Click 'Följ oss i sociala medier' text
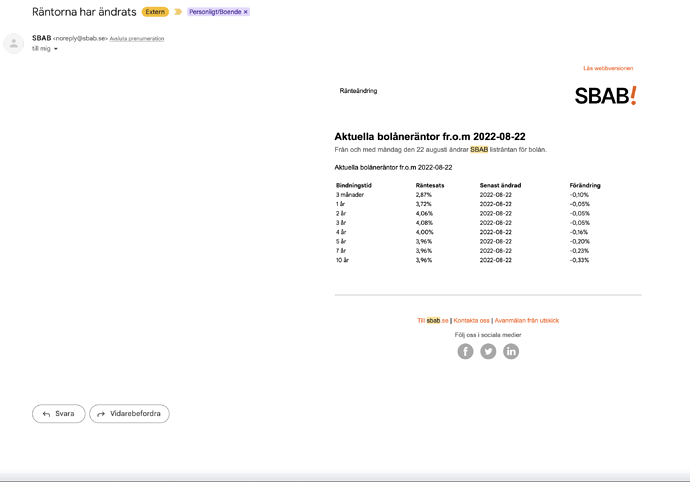 pyautogui.click(x=488, y=335)
